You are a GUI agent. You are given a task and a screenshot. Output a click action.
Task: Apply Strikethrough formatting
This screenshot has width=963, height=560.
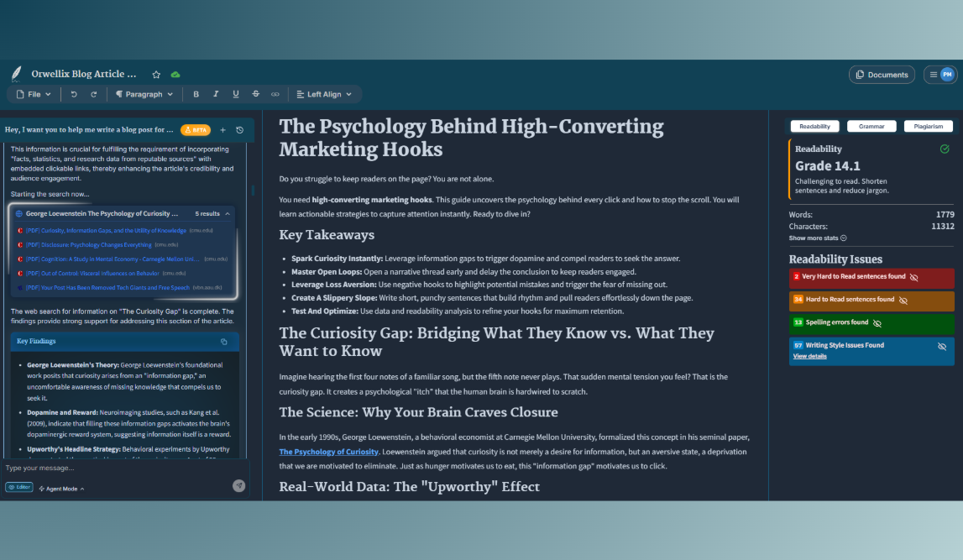click(255, 94)
